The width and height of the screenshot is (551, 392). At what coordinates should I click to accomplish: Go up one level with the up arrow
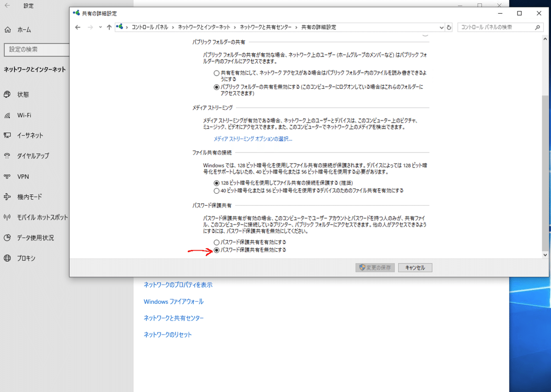(109, 27)
